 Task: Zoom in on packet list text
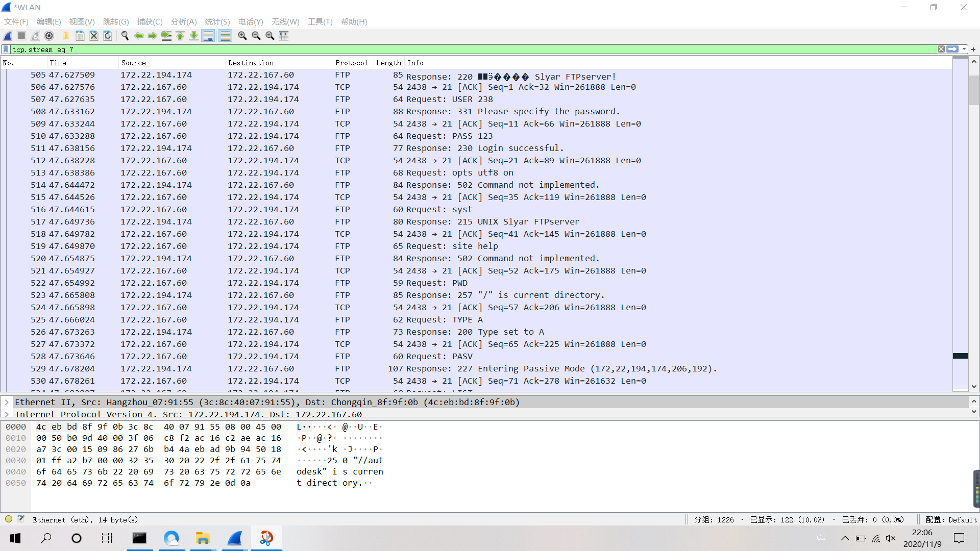(242, 36)
